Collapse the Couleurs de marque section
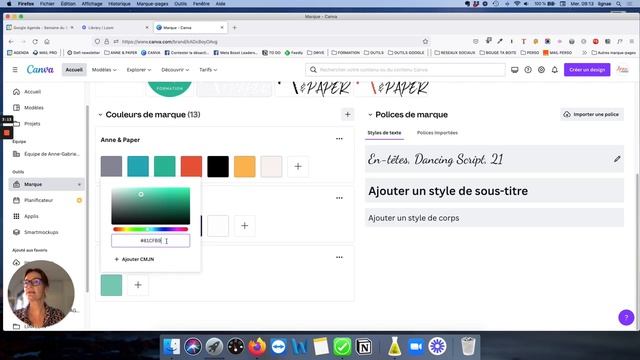 tap(100, 115)
